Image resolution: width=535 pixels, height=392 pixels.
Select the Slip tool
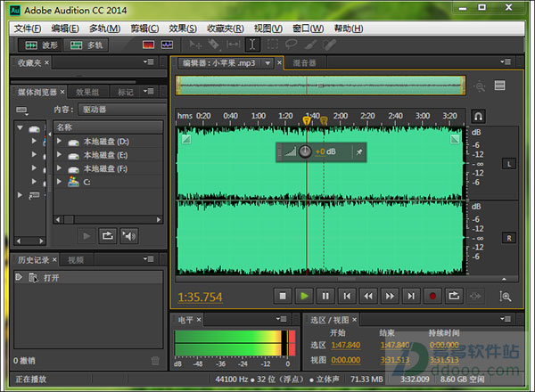234,45
